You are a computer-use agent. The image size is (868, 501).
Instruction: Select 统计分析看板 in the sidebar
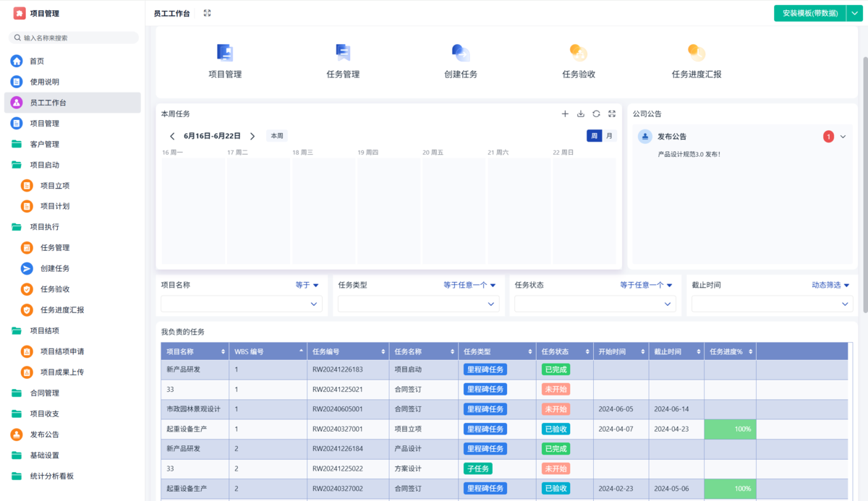[x=52, y=476]
